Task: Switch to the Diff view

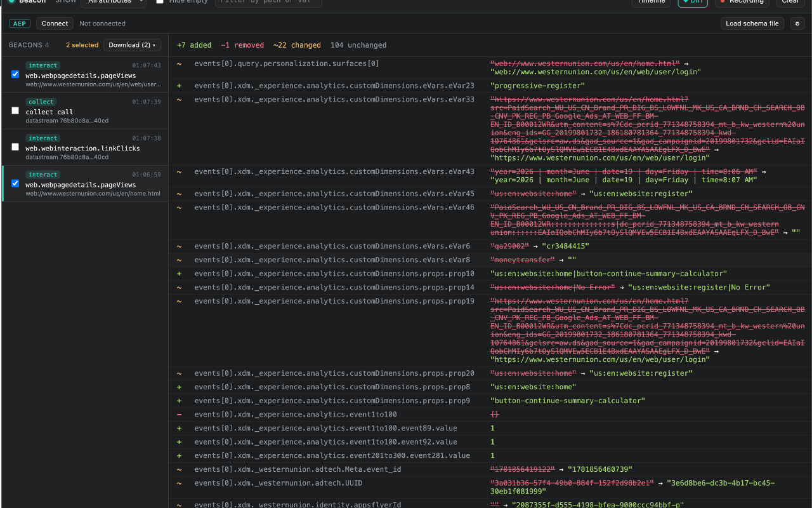Action: point(693,2)
